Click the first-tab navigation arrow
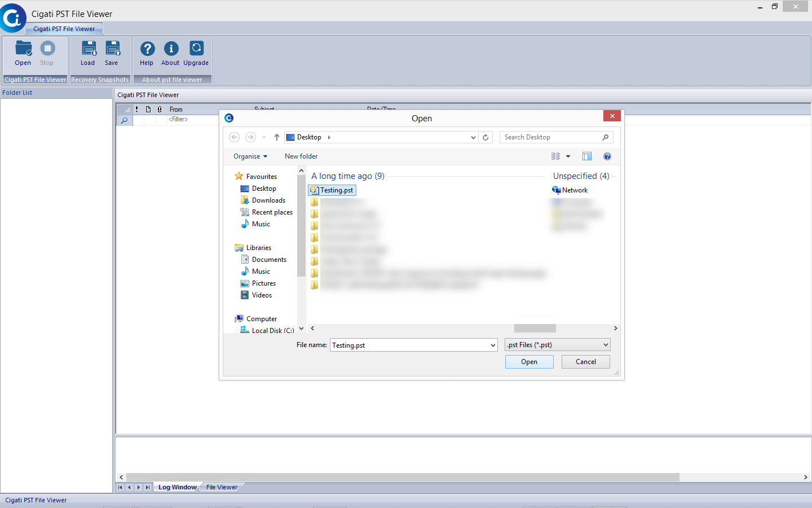This screenshot has width=812, height=508. tap(120, 487)
